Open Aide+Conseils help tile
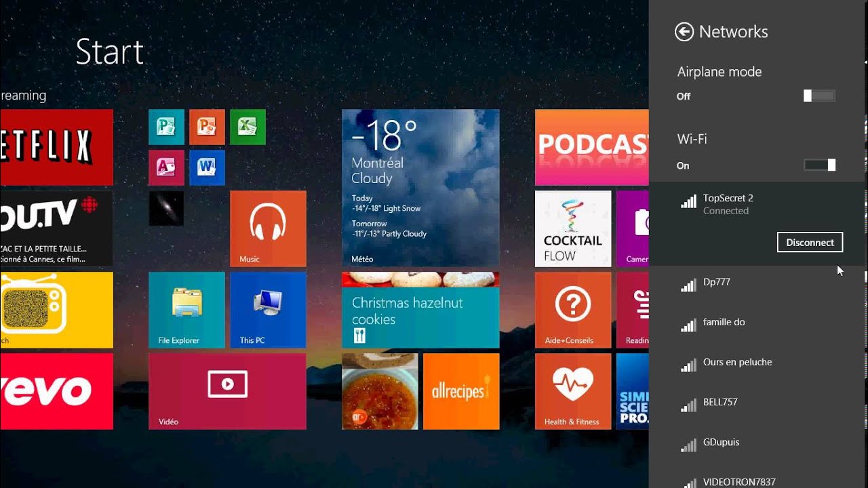The width and height of the screenshot is (868, 488). 573,310
